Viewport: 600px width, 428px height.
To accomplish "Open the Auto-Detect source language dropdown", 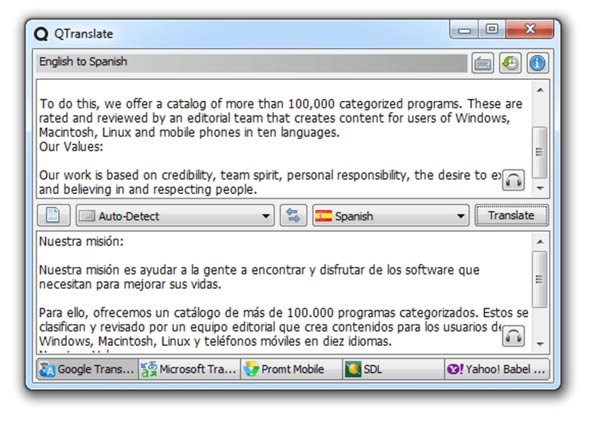I will point(175,216).
